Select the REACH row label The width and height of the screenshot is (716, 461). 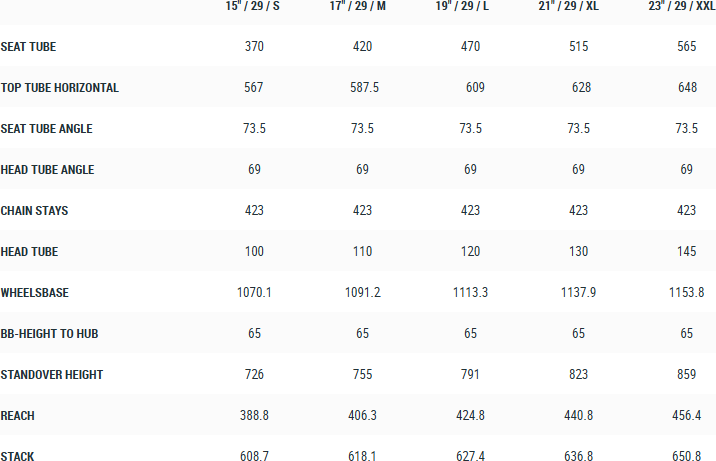click(18, 416)
